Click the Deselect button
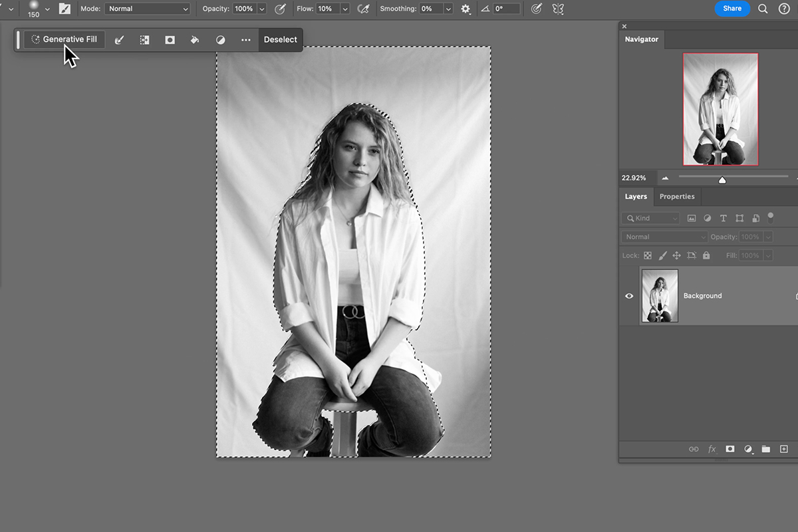Image resolution: width=798 pixels, height=532 pixels. (x=280, y=39)
